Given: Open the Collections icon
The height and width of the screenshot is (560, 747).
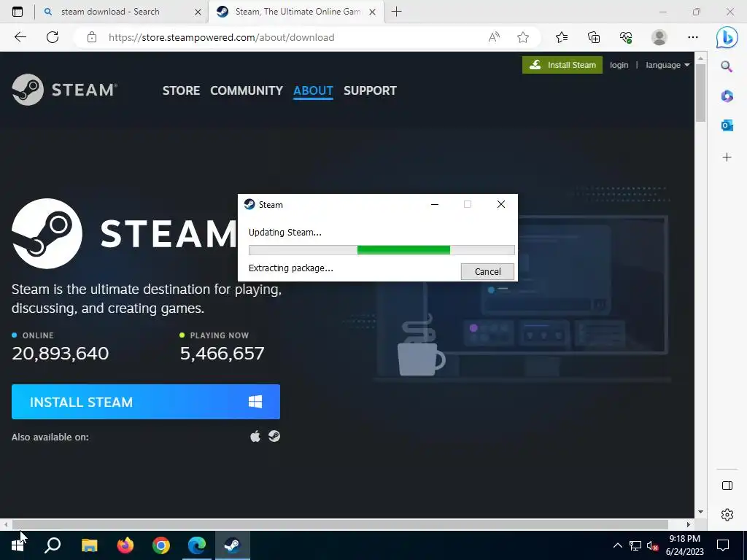Looking at the screenshot, I should coord(594,37).
